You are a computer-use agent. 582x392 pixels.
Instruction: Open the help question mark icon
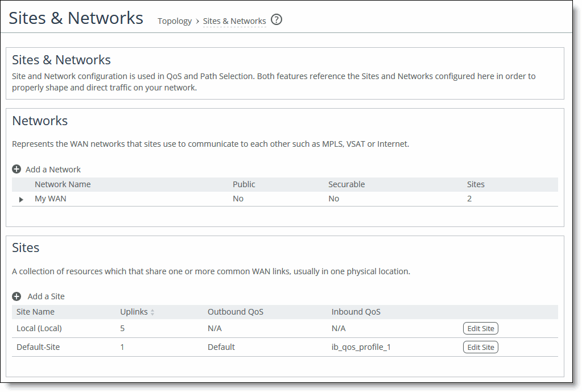point(276,20)
